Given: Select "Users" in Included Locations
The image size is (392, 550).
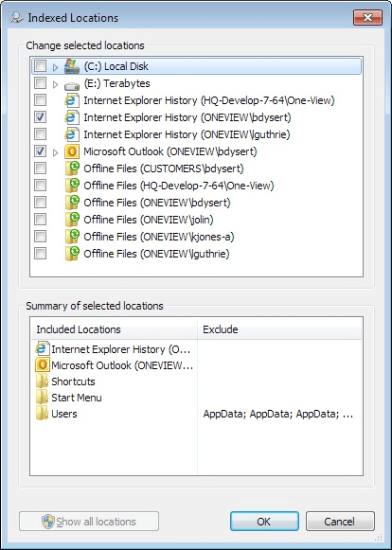Looking at the screenshot, I should [x=64, y=414].
